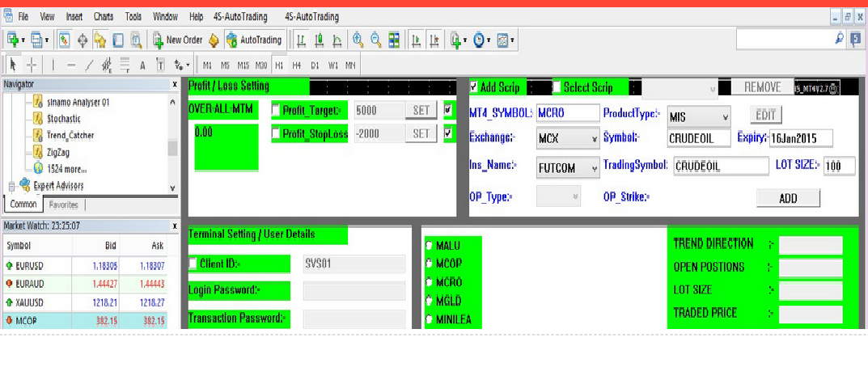Open the Exchange MCX dropdown
Viewport: 868px width, 367px height.
pyautogui.click(x=568, y=139)
